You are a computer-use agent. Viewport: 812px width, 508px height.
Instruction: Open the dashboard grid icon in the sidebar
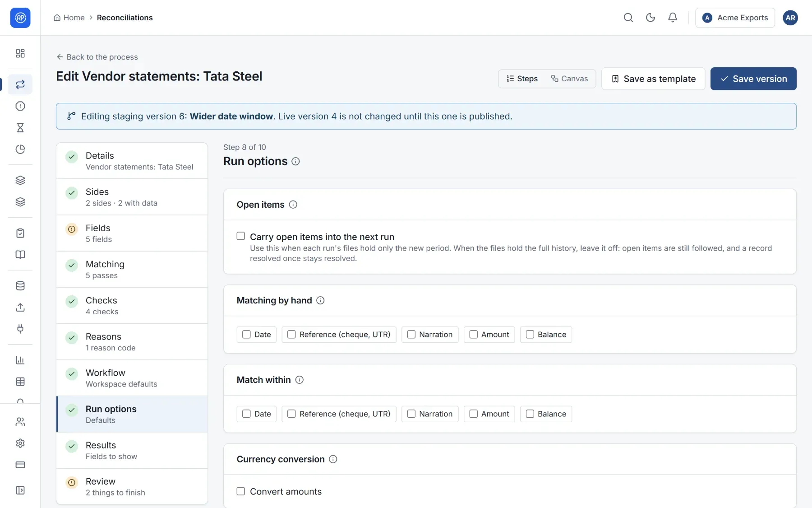20,53
